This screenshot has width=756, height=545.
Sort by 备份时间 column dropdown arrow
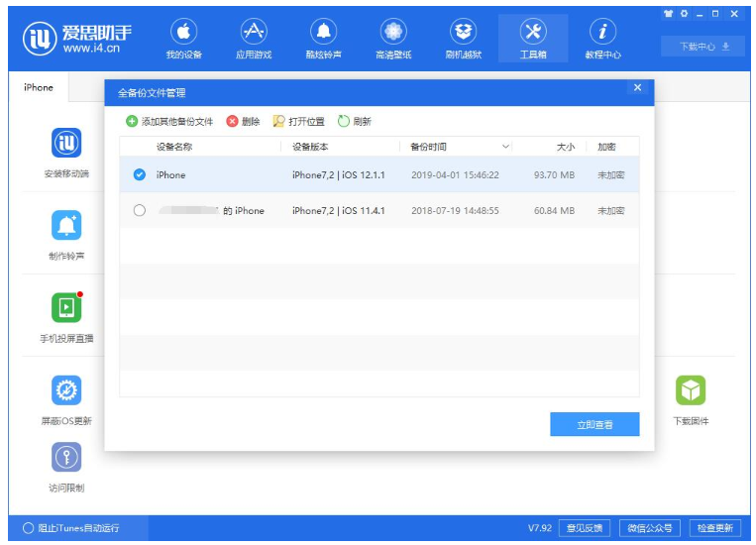pos(506,147)
